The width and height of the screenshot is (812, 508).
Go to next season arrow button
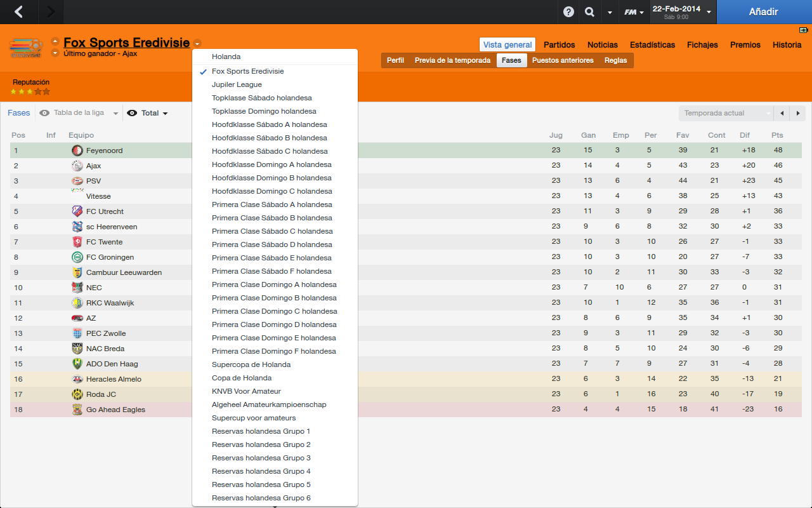point(797,113)
